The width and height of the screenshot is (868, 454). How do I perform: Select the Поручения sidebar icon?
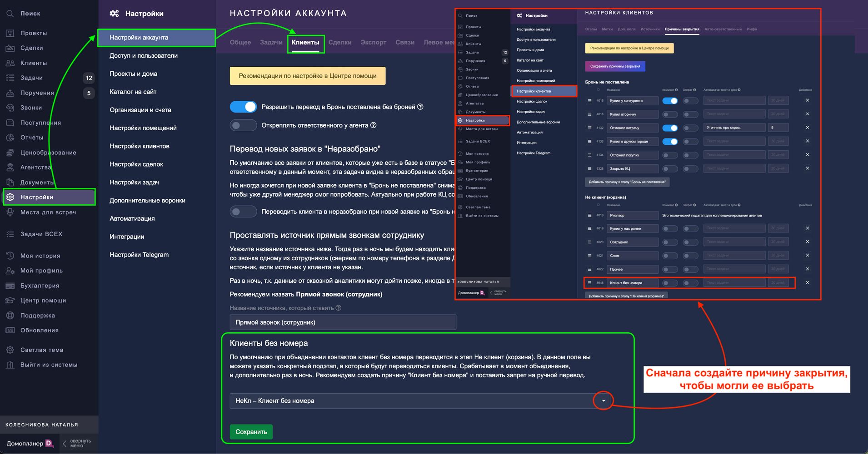(x=10, y=93)
